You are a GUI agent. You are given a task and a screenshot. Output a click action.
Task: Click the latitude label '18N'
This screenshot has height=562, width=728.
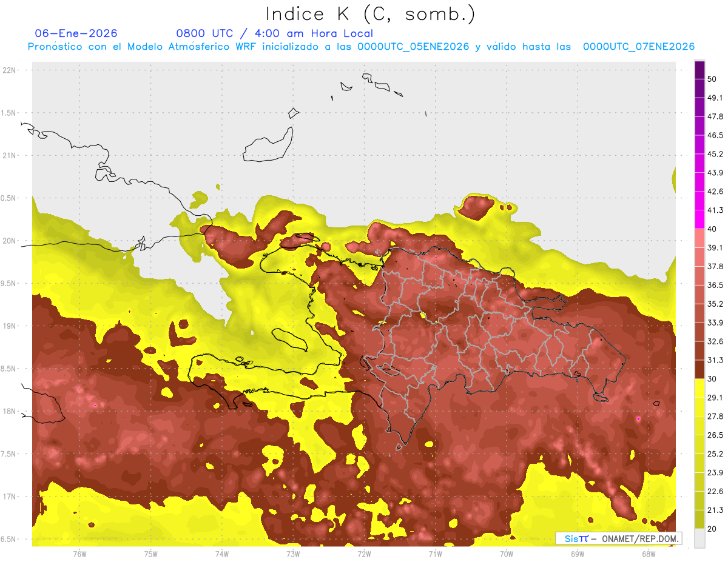[9, 411]
